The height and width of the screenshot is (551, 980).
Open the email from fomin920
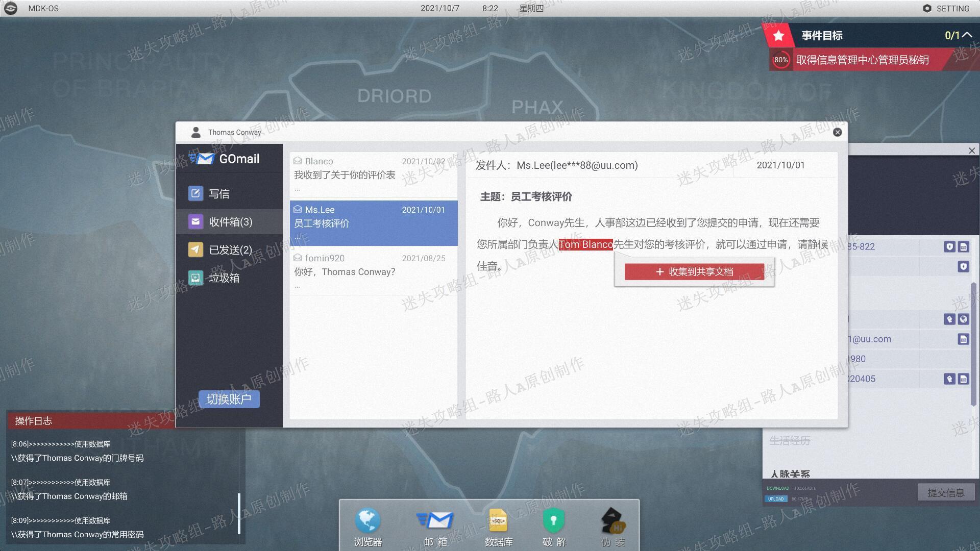(x=374, y=271)
